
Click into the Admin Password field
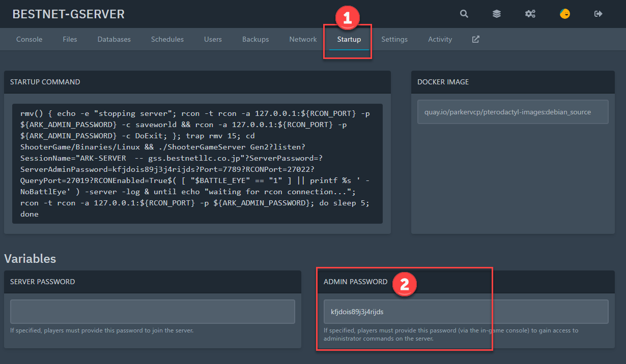466,312
